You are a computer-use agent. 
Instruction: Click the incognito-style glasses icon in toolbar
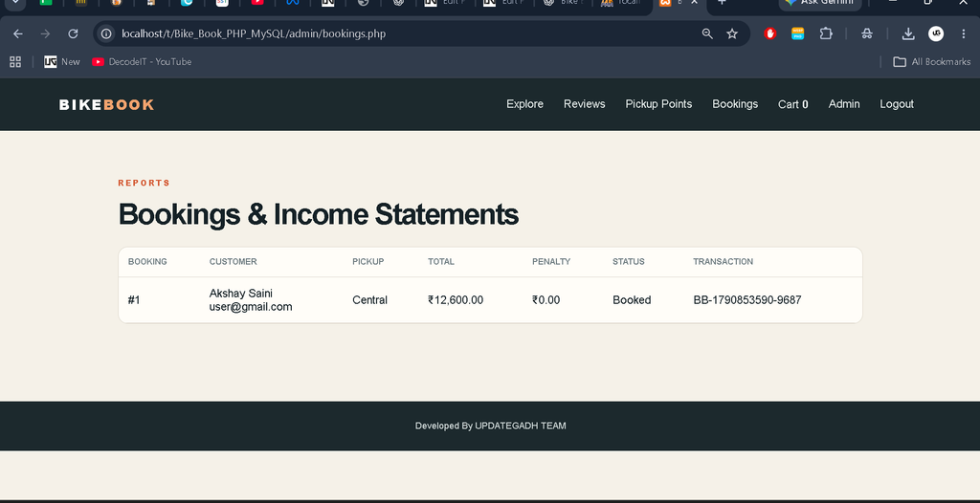coord(867,33)
